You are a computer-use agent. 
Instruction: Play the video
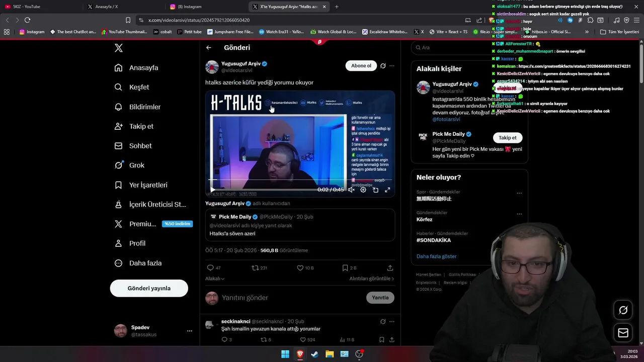click(x=212, y=190)
